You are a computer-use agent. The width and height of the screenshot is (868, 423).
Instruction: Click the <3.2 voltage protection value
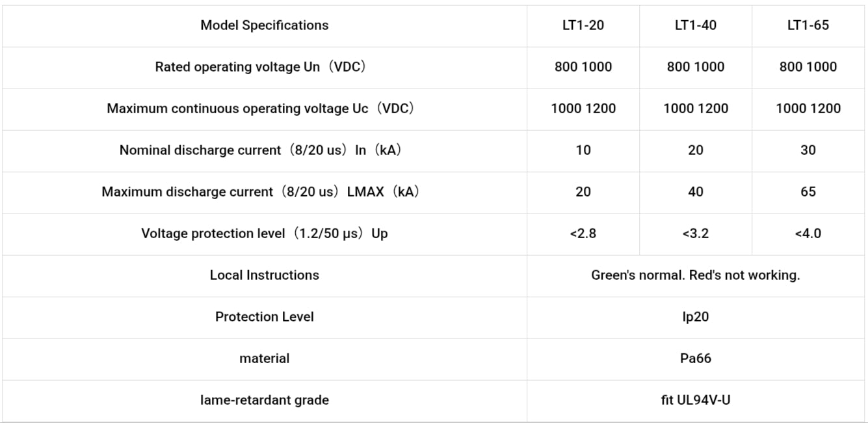pyautogui.click(x=695, y=234)
